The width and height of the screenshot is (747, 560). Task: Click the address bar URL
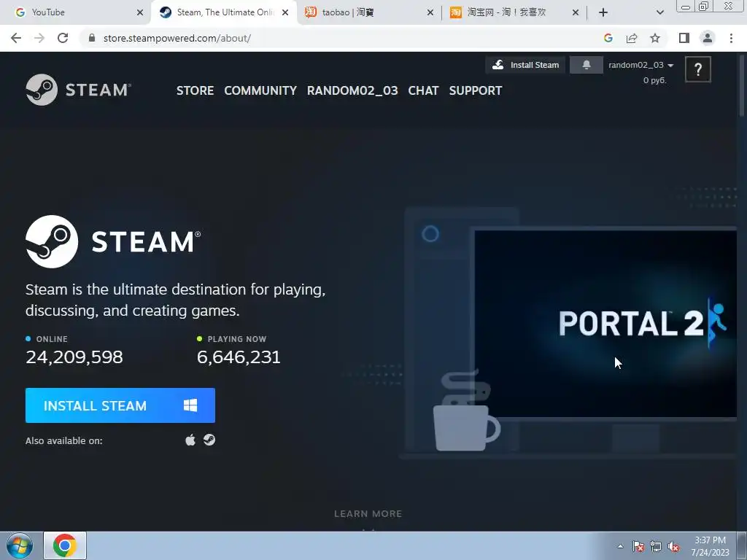click(177, 38)
